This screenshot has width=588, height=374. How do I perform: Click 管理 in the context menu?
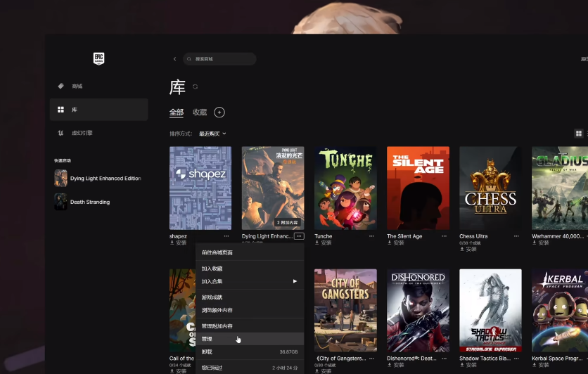pyautogui.click(x=250, y=339)
